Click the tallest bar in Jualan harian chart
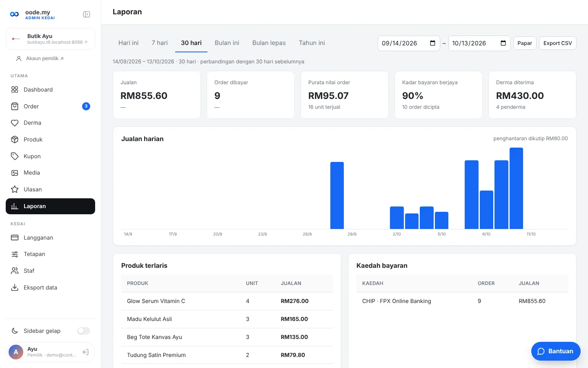The height and width of the screenshot is (368, 588). click(x=516, y=188)
